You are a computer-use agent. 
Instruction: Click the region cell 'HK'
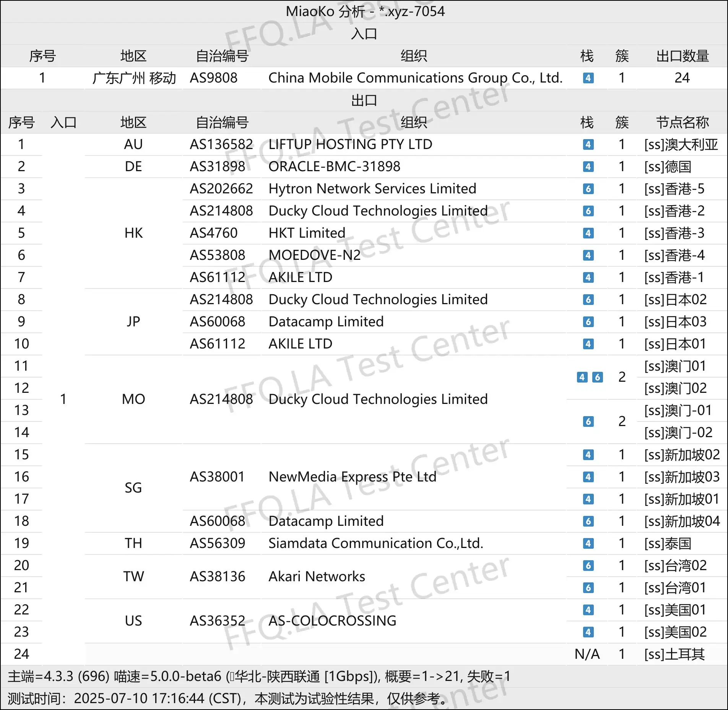coord(133,233)
